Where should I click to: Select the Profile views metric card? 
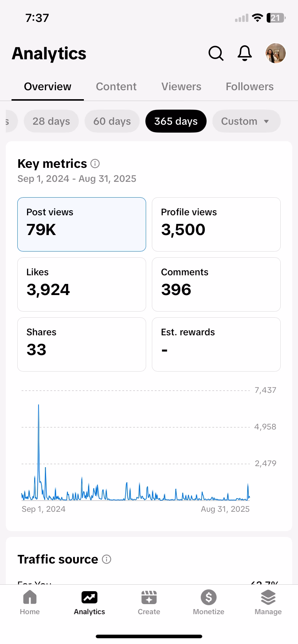216,224
